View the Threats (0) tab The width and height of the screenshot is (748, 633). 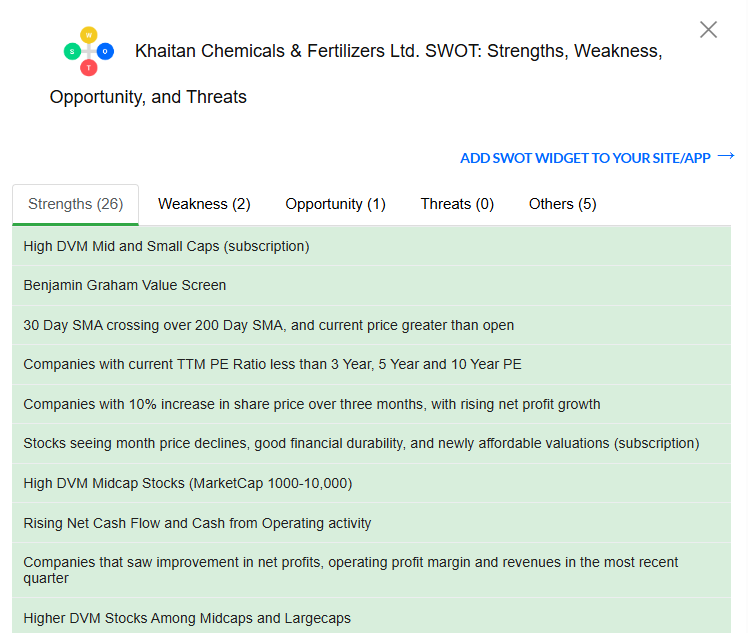click(457, 204)
